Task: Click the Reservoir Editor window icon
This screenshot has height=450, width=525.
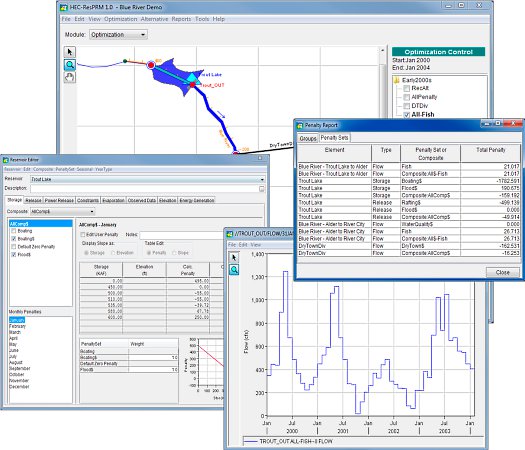Action: (6, 160)
